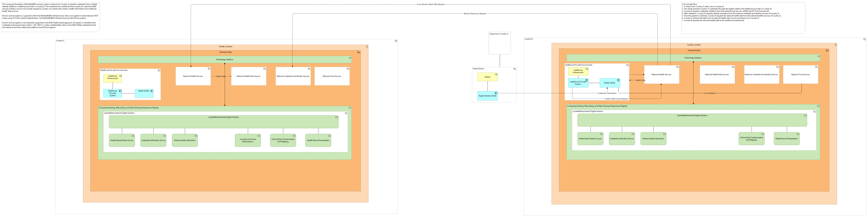This screenshot has width=868, height=217.
Task: Click the folder icon on Country A National Health Data Sources
Action: (265, 69)
